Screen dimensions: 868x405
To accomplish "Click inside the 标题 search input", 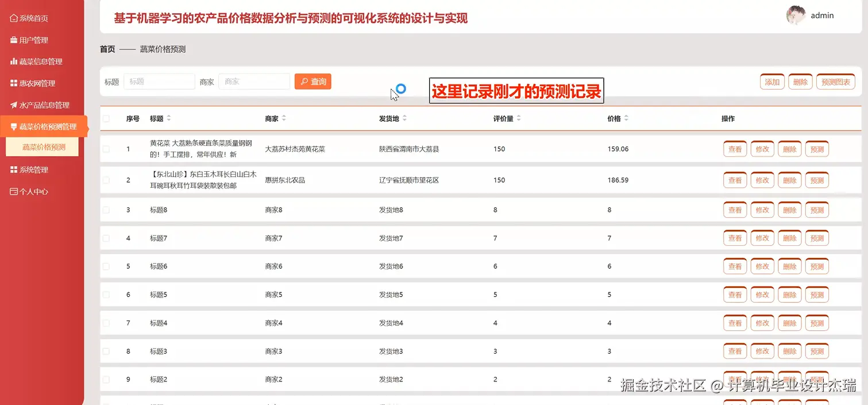I will pos(159,81).
